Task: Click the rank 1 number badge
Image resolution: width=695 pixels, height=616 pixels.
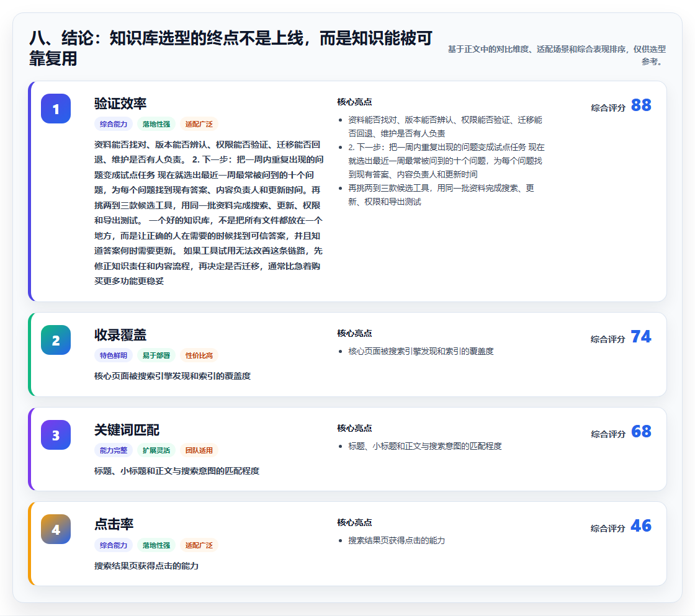Action: (x=56, y=109)
